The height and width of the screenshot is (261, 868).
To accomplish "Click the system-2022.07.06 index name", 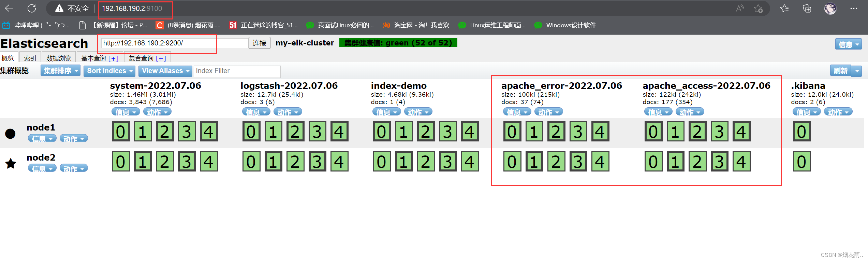I will (156, 85).
